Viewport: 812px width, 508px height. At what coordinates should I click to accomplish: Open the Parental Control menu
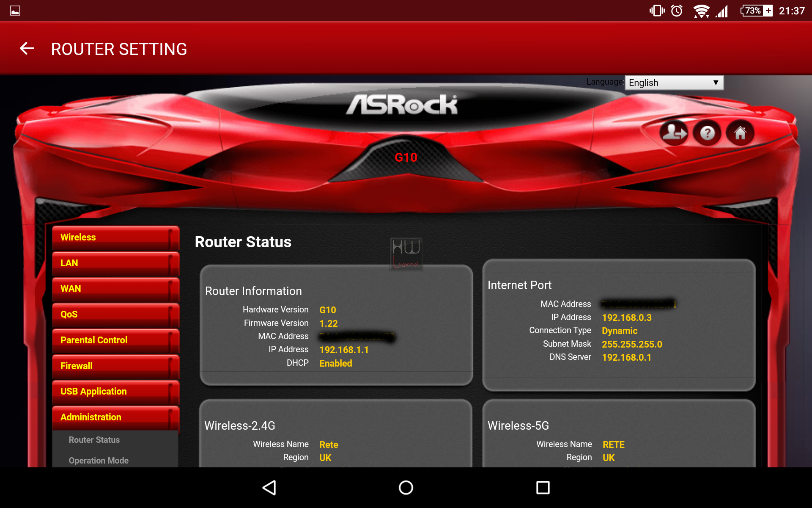click(x=115, y=340)
